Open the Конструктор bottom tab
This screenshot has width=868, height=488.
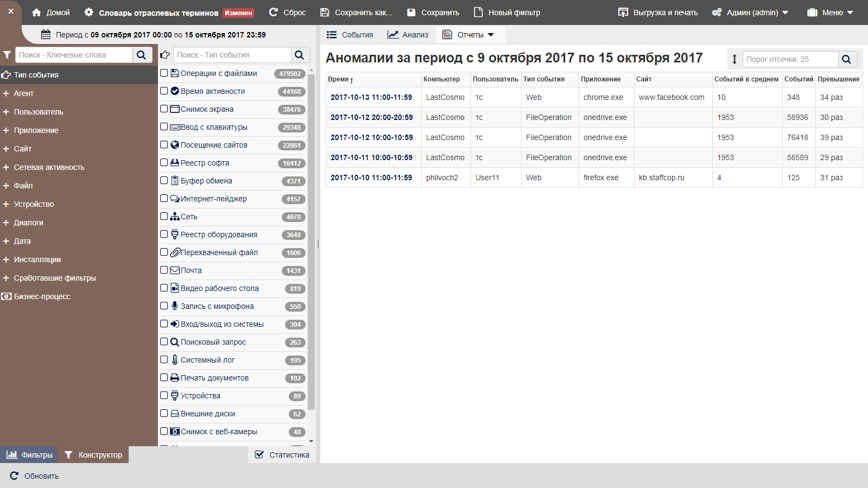(93, 455)
